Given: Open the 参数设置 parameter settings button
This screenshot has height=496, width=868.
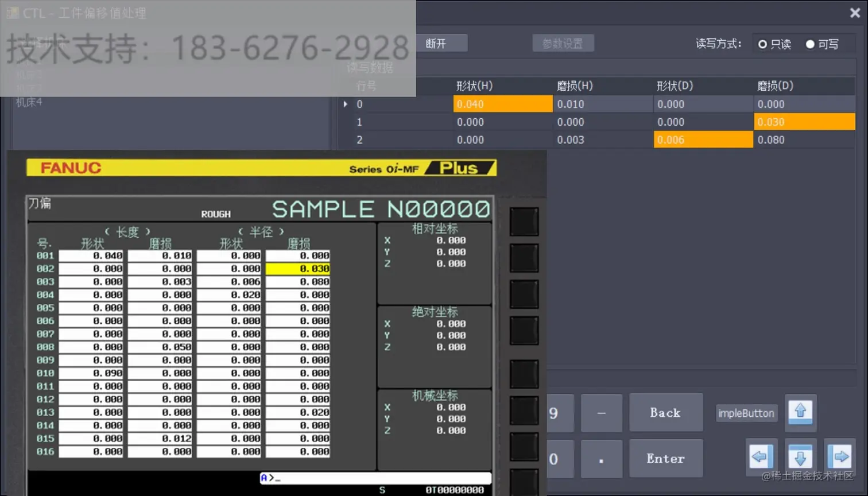Looking at the screenshot, I should click(563, 43).
